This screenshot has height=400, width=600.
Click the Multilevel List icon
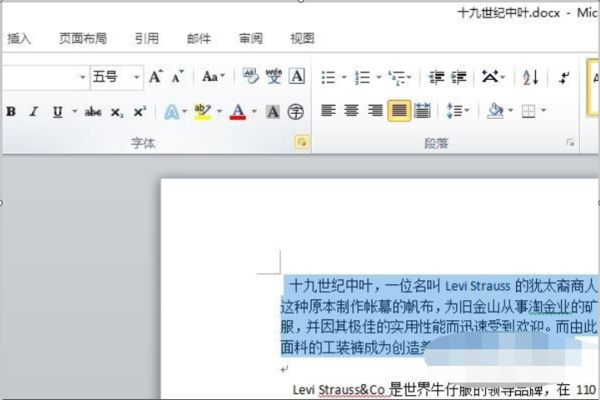(x=400, y=77)
